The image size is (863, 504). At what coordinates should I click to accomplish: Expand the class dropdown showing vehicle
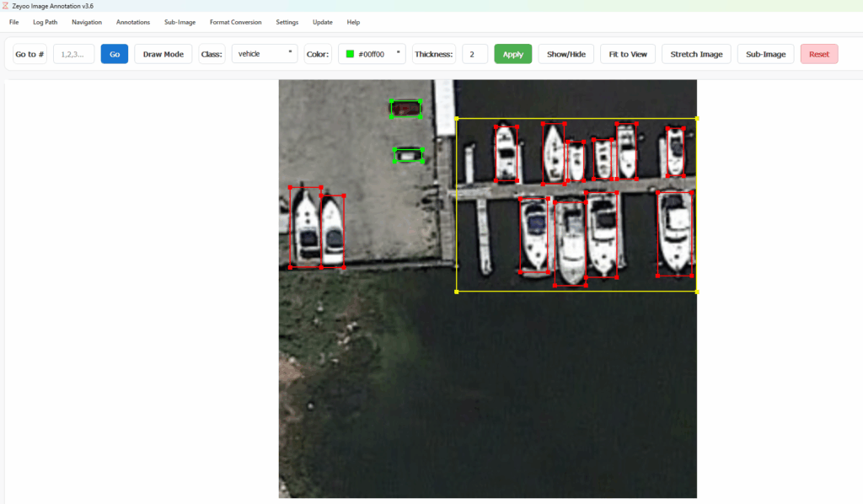point(265,54)
